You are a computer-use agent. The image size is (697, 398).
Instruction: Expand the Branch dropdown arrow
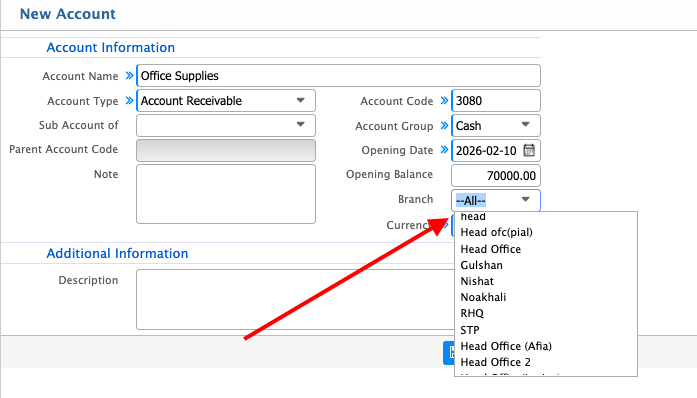coord(525,200)
